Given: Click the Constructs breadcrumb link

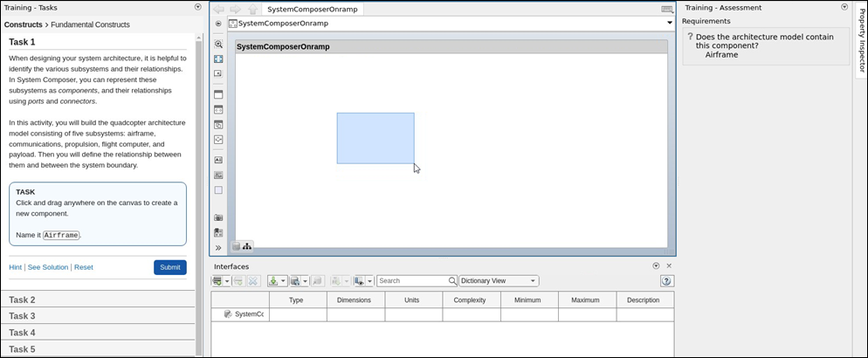Looking at the screenshot, I should click(24, 25).
